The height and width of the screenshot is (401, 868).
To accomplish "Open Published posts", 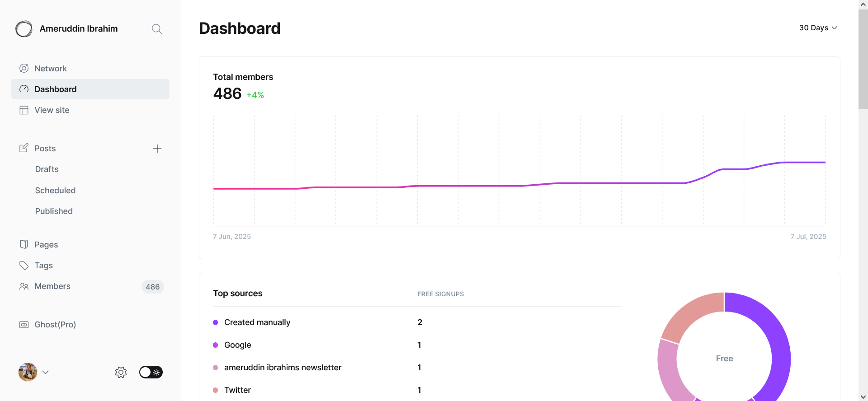I will coord(54,211).
